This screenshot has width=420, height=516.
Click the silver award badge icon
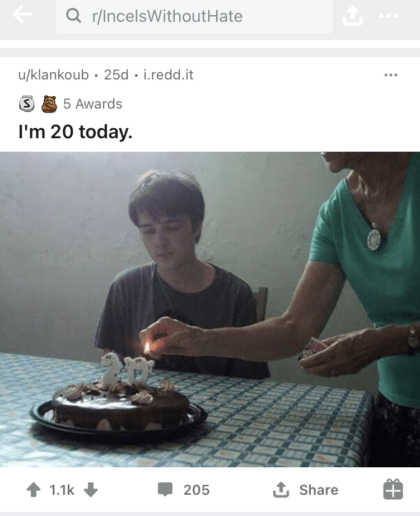[26, 104]
